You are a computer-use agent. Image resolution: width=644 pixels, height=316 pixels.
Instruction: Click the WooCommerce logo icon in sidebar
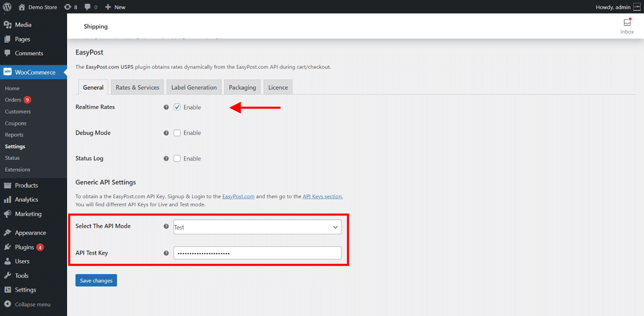pos(8,72)
